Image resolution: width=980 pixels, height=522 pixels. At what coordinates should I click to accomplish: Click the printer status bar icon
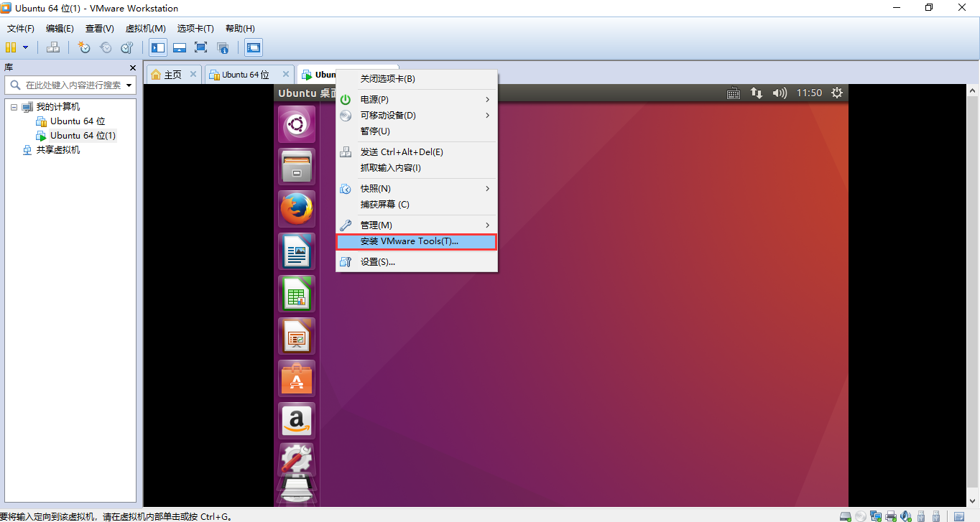[891, 516]
